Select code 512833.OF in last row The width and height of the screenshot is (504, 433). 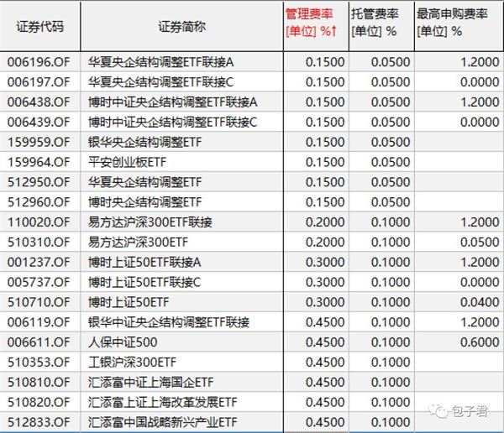click(x=39, y=422)
